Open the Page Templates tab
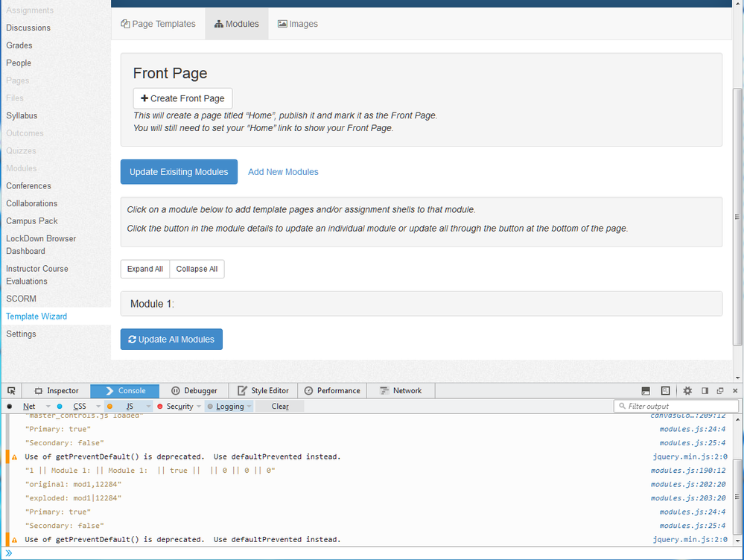 pyautogui.click(x=158, y=24)
